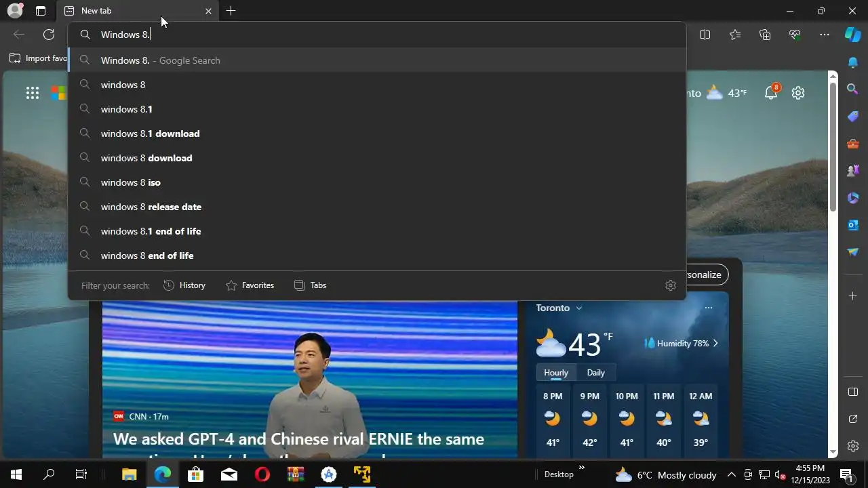This screenshot has width=868, height=488.
Task: Filter search by Tabs
Action: [x=310, y=285]
